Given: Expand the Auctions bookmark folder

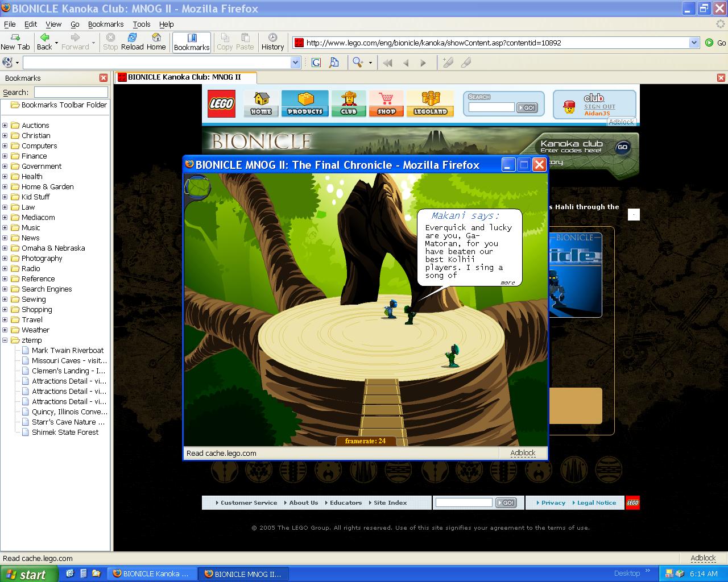Looking at the screenshot, I should [5, 126].
